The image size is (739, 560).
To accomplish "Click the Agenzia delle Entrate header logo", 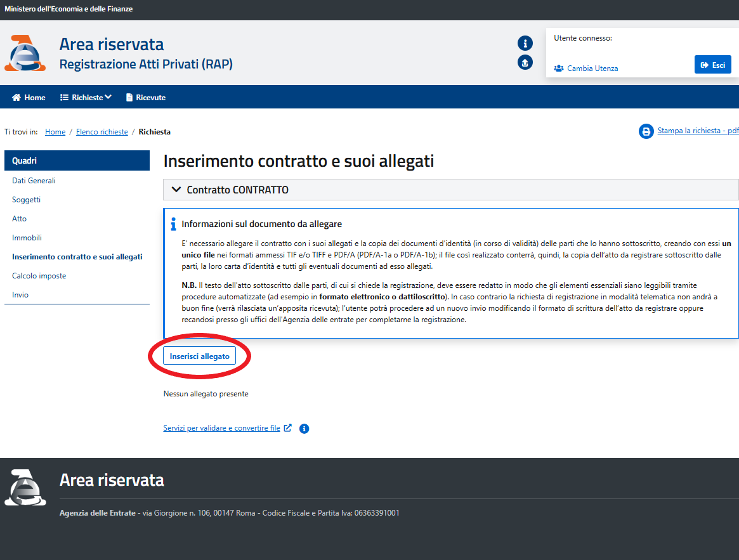I will click(25, 53).
